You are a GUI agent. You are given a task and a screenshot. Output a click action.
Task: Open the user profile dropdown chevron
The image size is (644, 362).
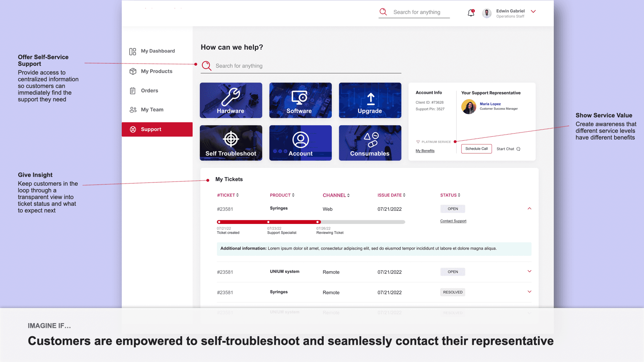[533, 11]
